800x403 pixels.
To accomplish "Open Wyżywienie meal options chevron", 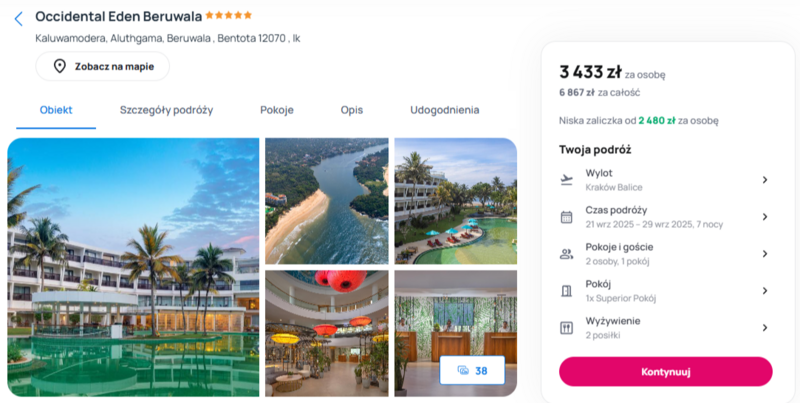I will click(x=765, y=328).
